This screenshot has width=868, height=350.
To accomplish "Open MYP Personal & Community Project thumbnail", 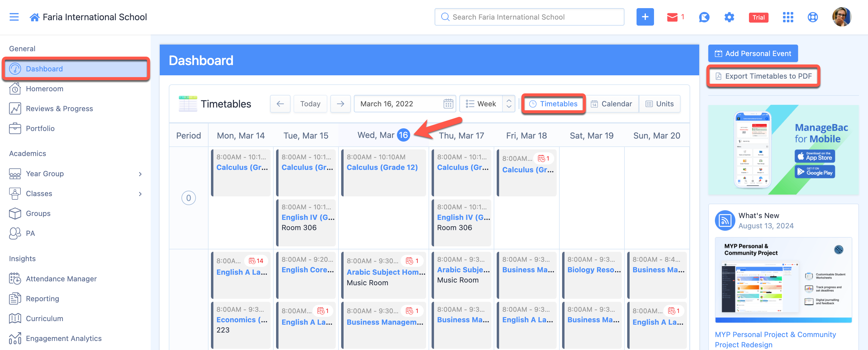I will pyautogui.click(x=783, y=280).
